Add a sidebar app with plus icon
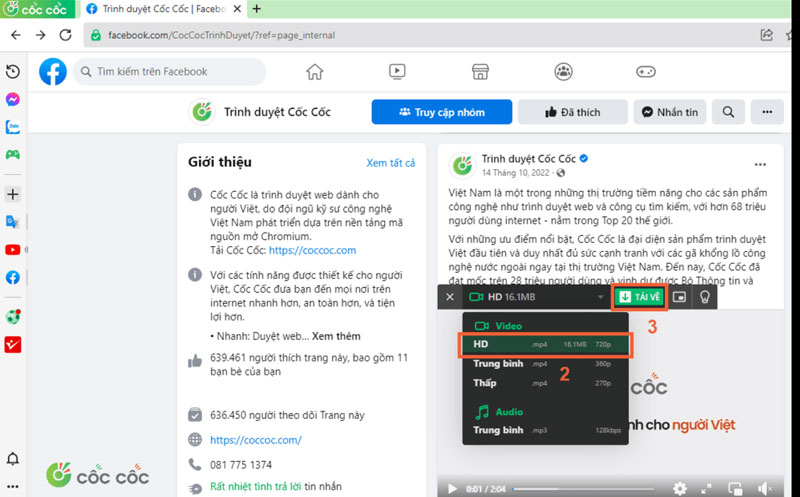This screenshot has height=497, width=800. 13,194
